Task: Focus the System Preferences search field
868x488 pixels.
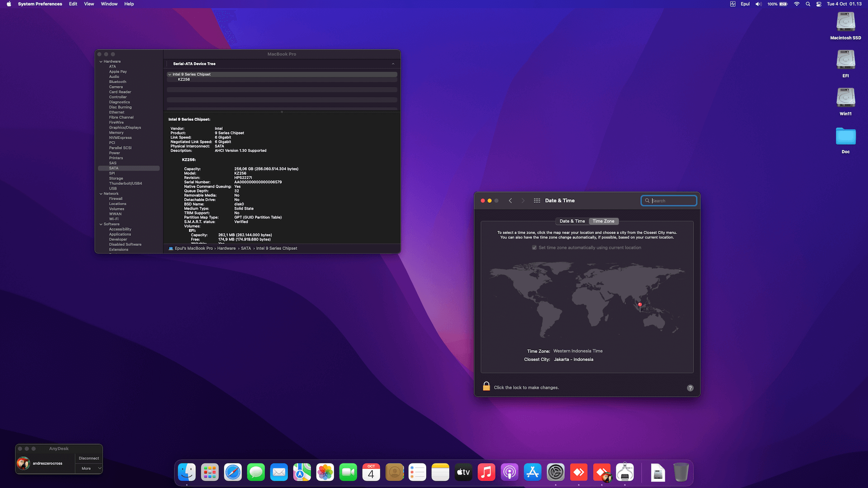Action: click(669, 201)
